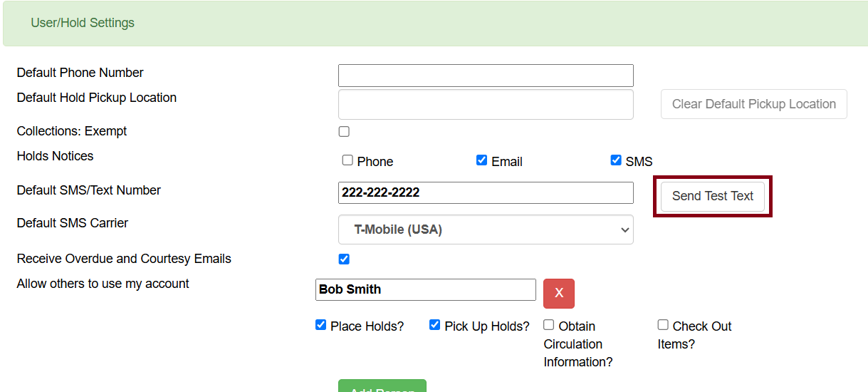Toggle the Pick Up Holds? checkbox
Image resolution: width=868 pixels, height=392 pixels.
(x=434, y=325)
